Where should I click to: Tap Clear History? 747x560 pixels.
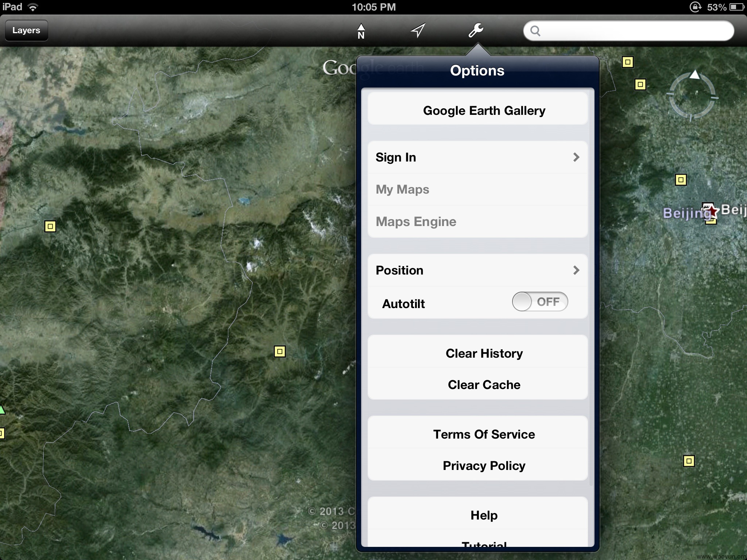tap(477, 351)
